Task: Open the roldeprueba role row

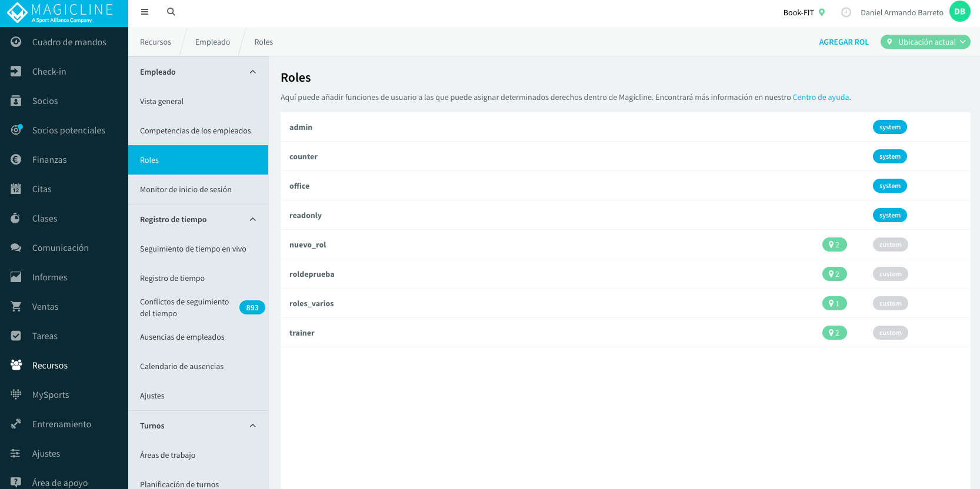Action: (x=625, y=274)
